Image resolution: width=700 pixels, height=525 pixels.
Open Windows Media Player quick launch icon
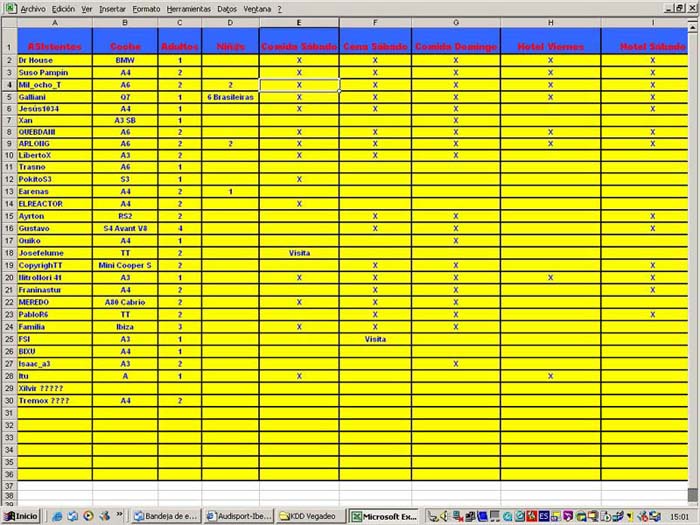(87, 516)
